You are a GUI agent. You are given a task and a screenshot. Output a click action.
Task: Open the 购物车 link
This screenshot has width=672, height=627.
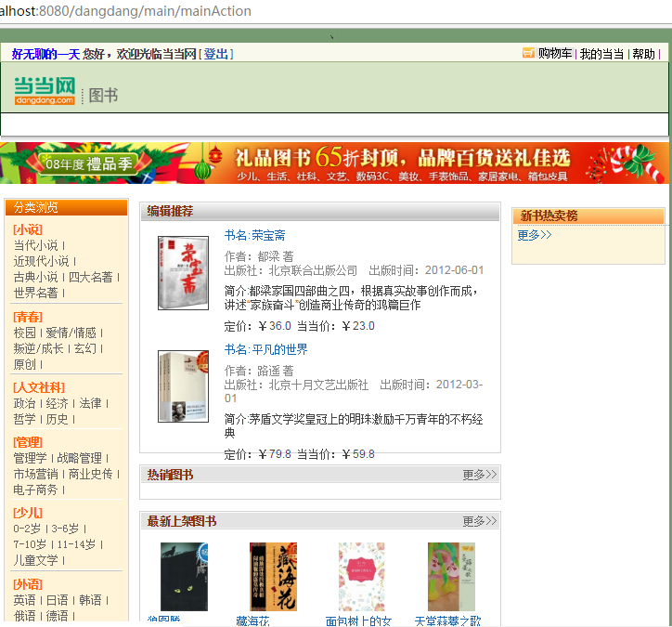(555, 54)
